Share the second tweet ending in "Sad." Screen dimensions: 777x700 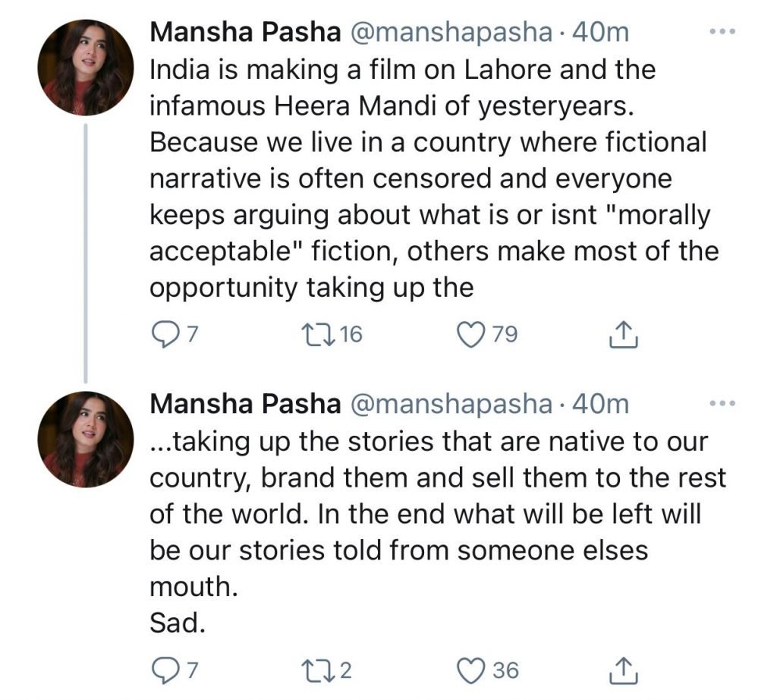pos(623,670)
